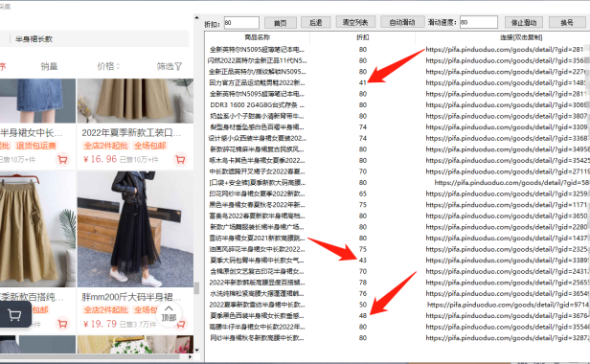Select the discount cell showing 50

click(x=363, y=305)
